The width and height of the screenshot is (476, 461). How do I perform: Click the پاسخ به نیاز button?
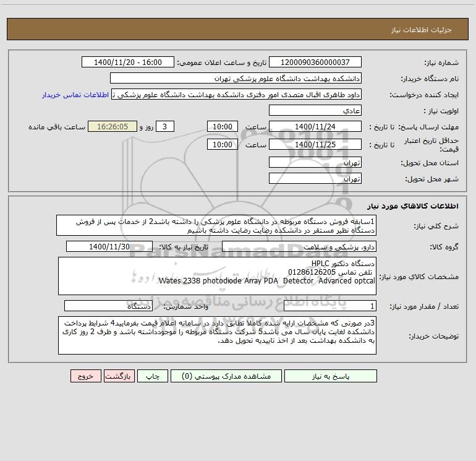[331, 376]
